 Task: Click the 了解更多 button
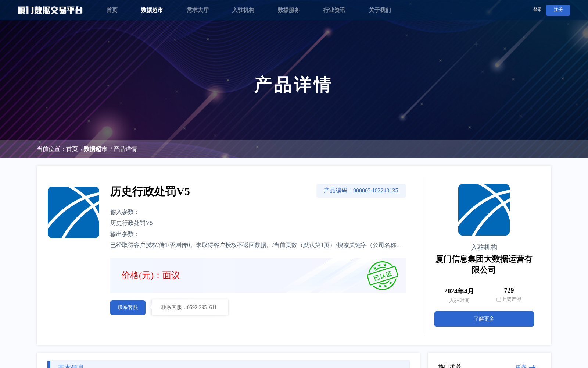[x=484, y=319]
